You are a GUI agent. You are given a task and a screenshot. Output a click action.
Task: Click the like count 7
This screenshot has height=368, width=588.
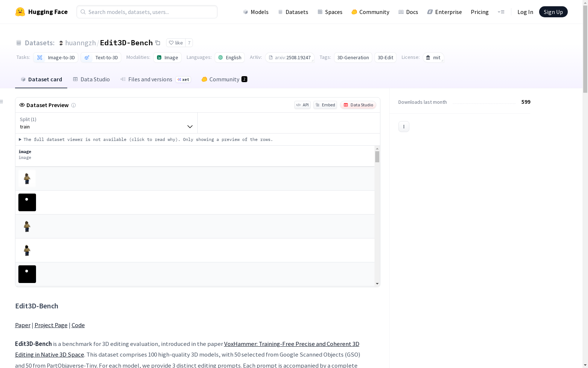click(189, 43)
